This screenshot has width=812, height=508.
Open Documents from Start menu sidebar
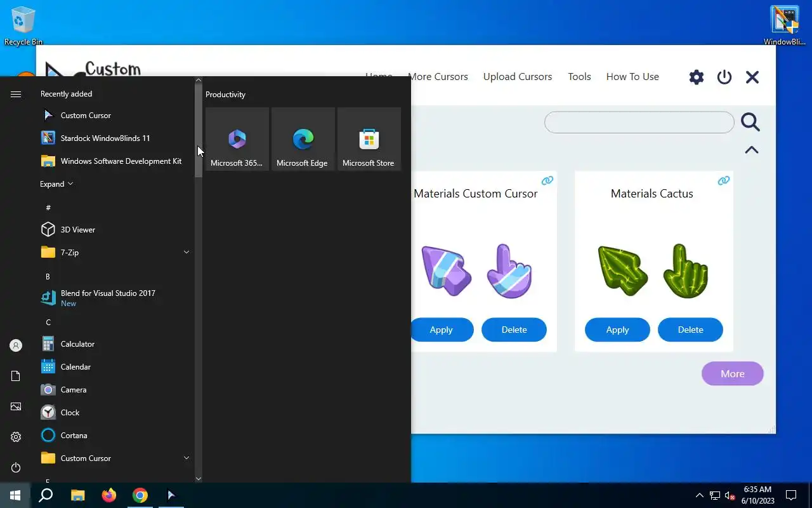(x=16, y=376)
